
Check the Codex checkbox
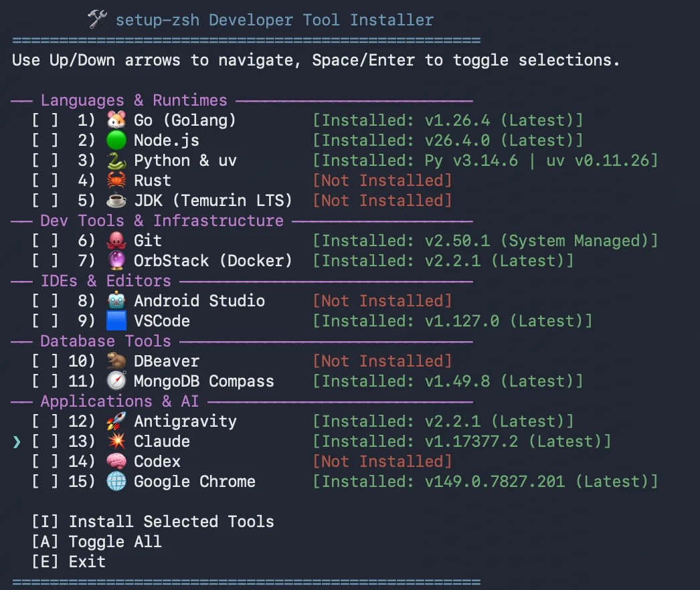pyautogui.click(x=45, y=462)
